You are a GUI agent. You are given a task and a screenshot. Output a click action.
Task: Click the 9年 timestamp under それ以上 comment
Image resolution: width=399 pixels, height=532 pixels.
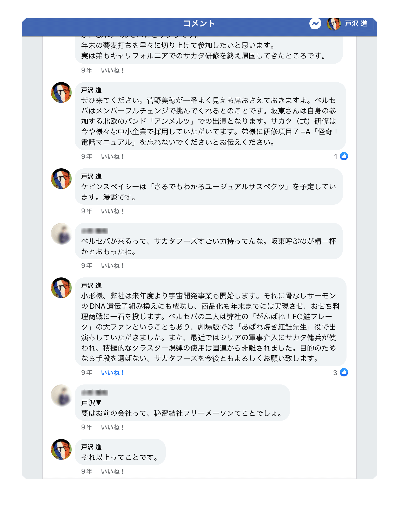(x=87, y=471)
